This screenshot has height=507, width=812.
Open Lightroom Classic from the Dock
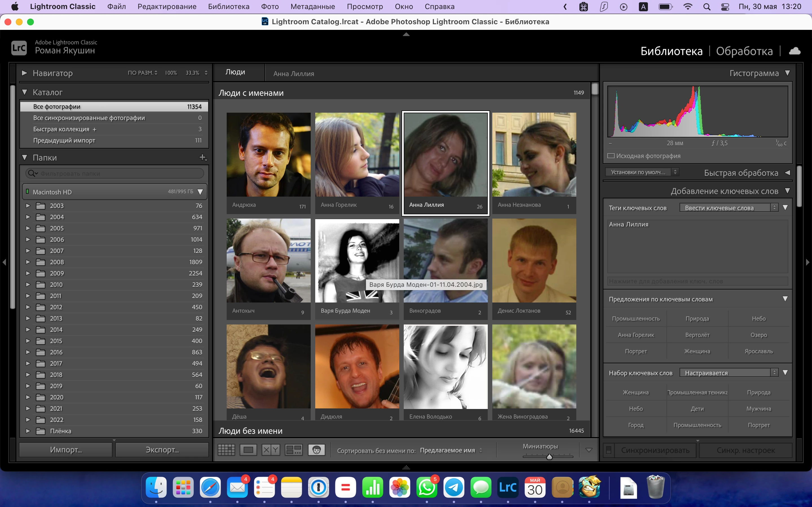tap(508, 488)
